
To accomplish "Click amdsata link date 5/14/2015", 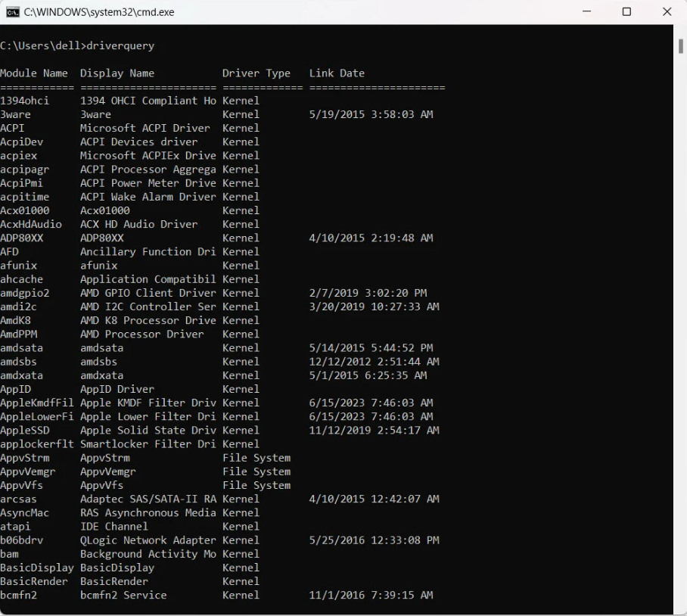I will [371, 348].
